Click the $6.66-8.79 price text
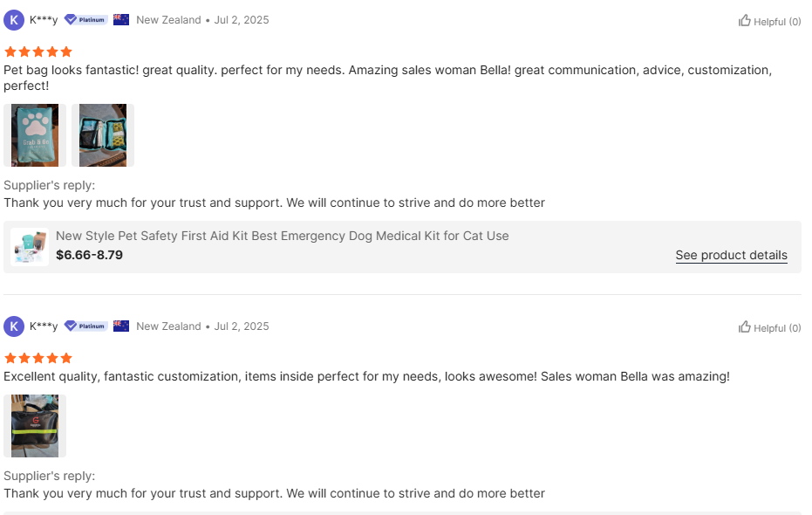812x515 pixels. [89, 255]
